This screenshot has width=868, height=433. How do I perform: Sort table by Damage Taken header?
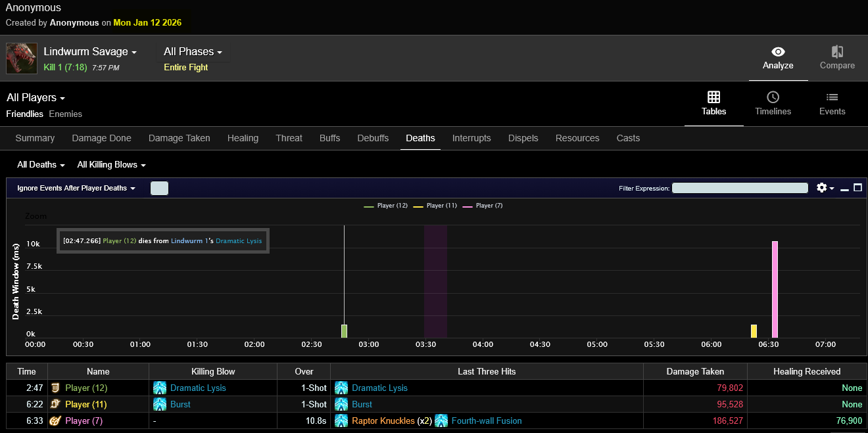pyautogui.click(x=694, y=371)
